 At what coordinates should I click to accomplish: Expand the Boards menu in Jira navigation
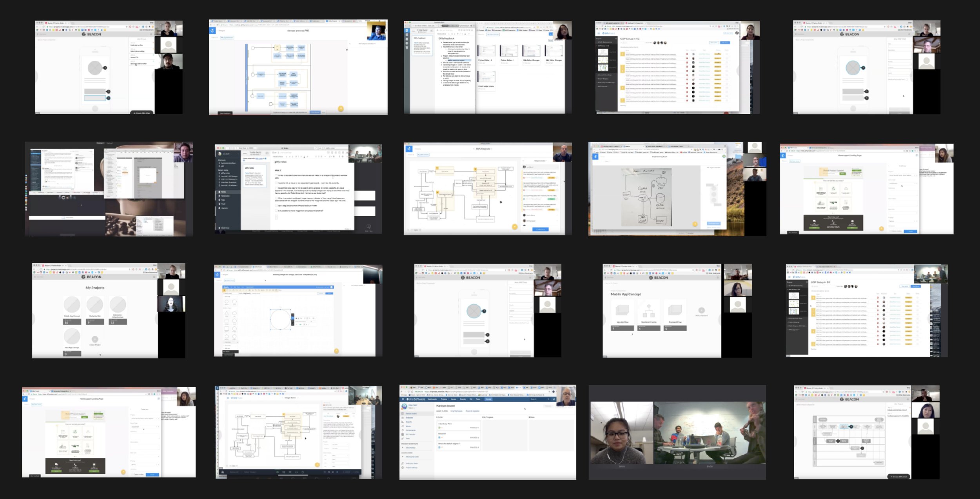pos(464,399)
